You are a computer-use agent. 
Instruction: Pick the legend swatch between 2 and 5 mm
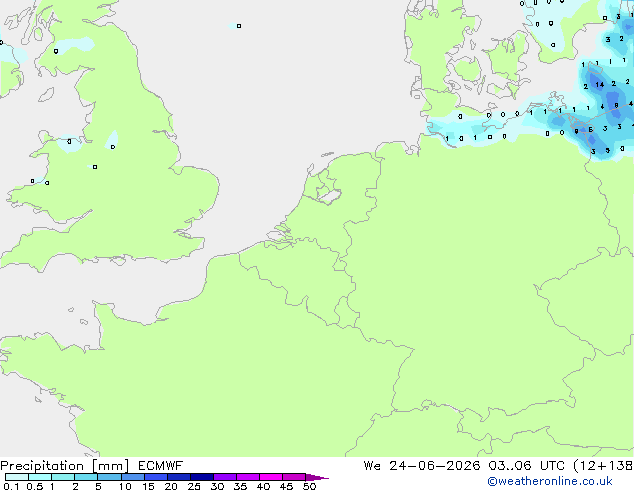[x=86, y=477]
